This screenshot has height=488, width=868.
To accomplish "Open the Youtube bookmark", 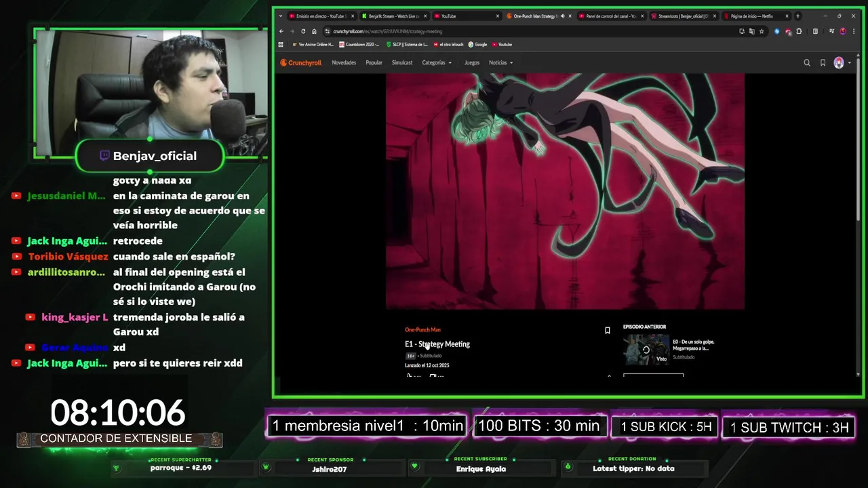I will [x=502, y=45].
